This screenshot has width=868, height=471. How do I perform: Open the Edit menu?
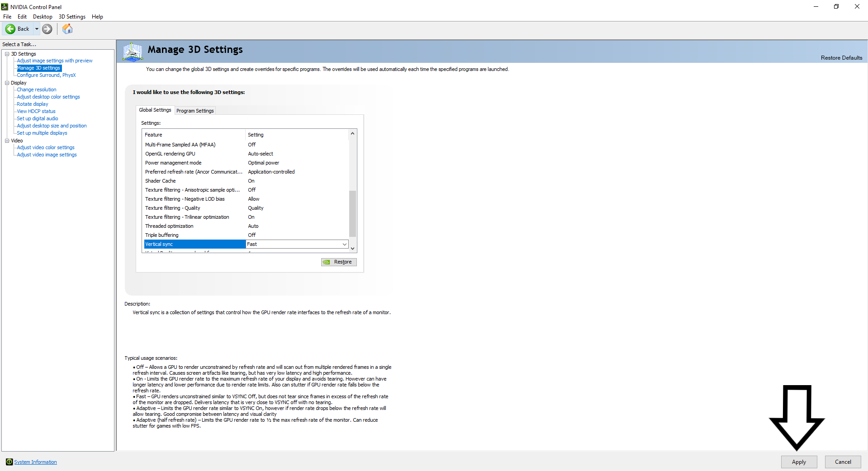coord(22,17)
